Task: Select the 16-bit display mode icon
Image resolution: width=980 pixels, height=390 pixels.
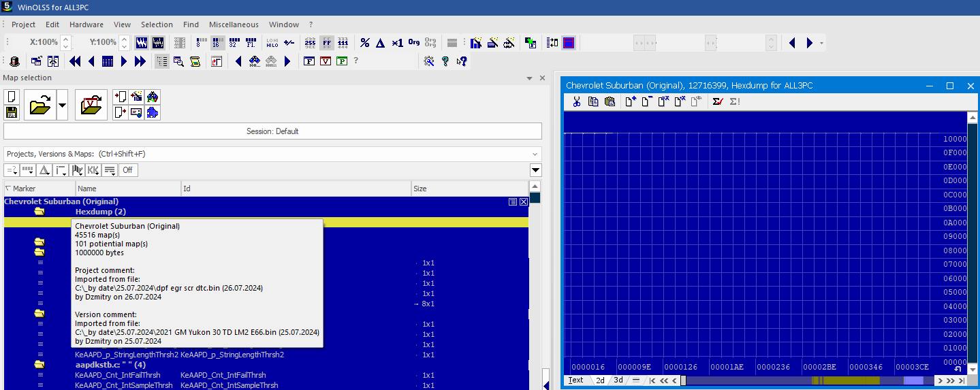Action: tap(217, 42)
